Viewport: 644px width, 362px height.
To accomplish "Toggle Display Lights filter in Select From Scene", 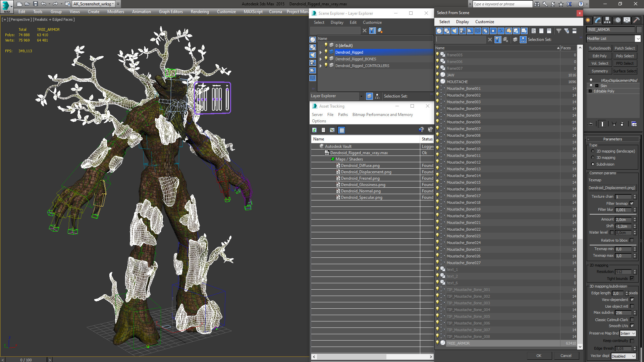I will tap(454, 31).
